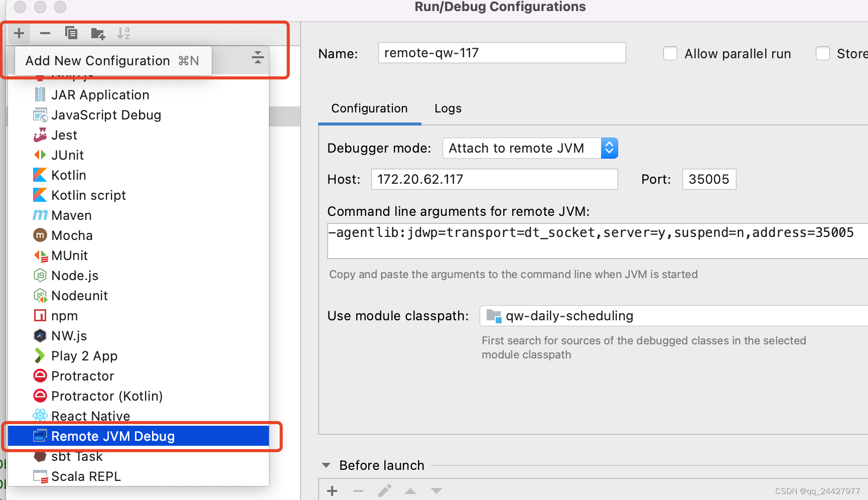Click the Before launch remove task icon
The width and height of the screenshot is (868, 500).
pos(358,491)
